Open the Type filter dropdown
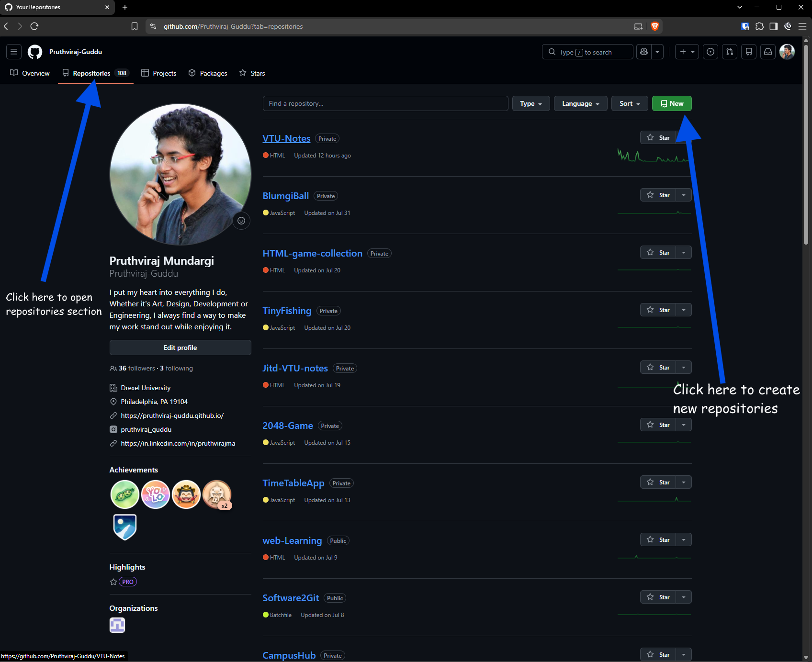Image resolution: width=812 pixels, height=662 pixels. coord(531,103)
